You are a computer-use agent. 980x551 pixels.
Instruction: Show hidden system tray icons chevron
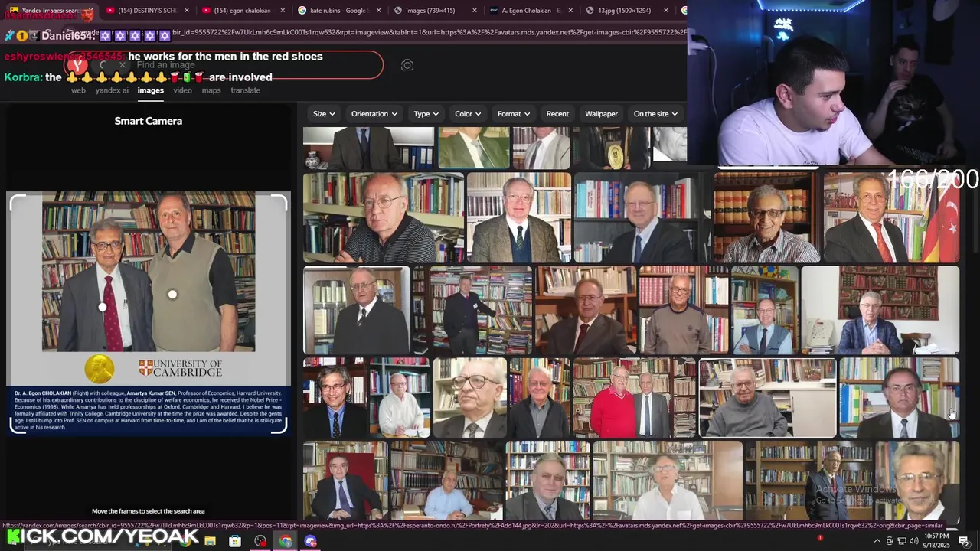click(x=877, y=541)
